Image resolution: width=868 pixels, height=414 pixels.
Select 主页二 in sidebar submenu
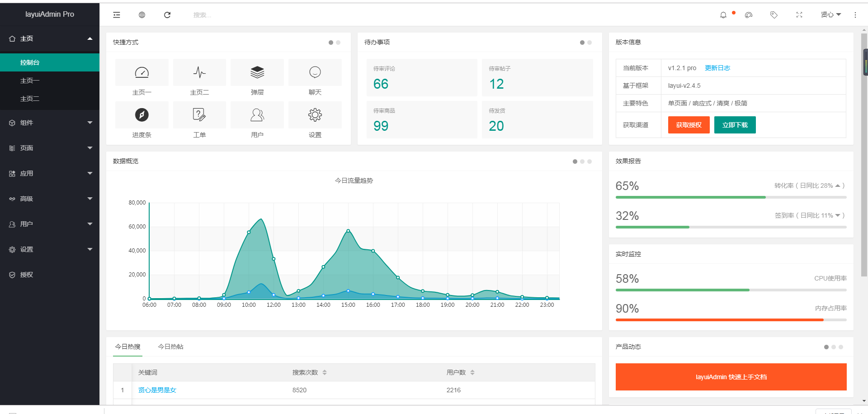coord(50,99)
